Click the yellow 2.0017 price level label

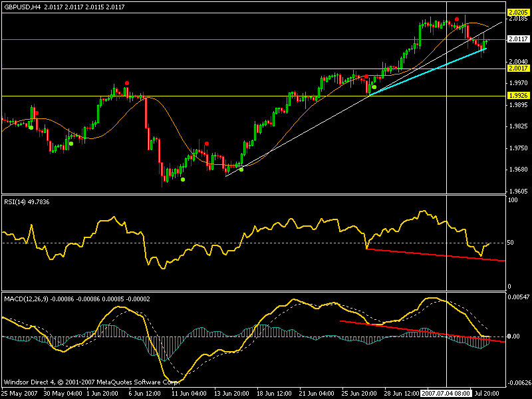pos(518,68)
